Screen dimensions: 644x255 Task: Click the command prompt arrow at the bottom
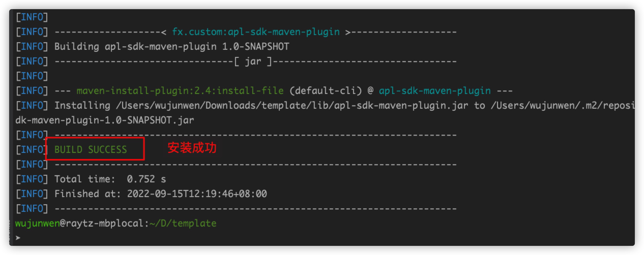click(18, 238)
